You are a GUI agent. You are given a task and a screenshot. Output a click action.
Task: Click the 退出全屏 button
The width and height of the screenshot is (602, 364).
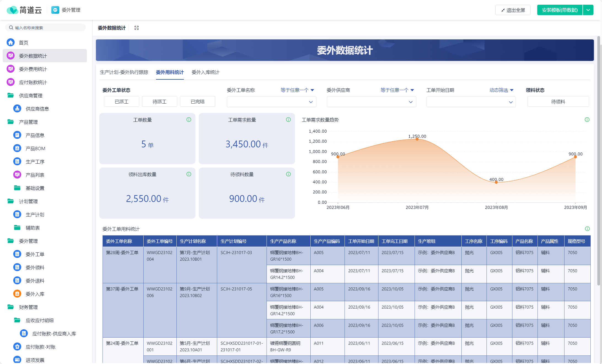click(x=513, y=10)
